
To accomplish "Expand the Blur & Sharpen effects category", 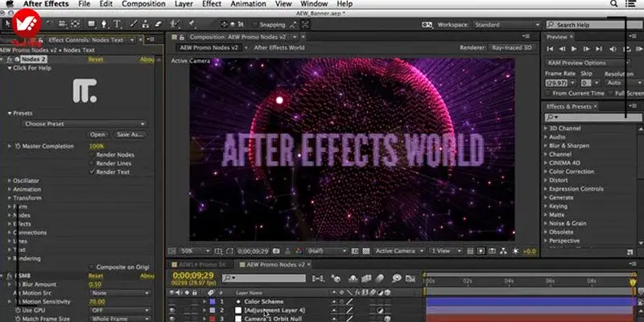I will [546, 146].
